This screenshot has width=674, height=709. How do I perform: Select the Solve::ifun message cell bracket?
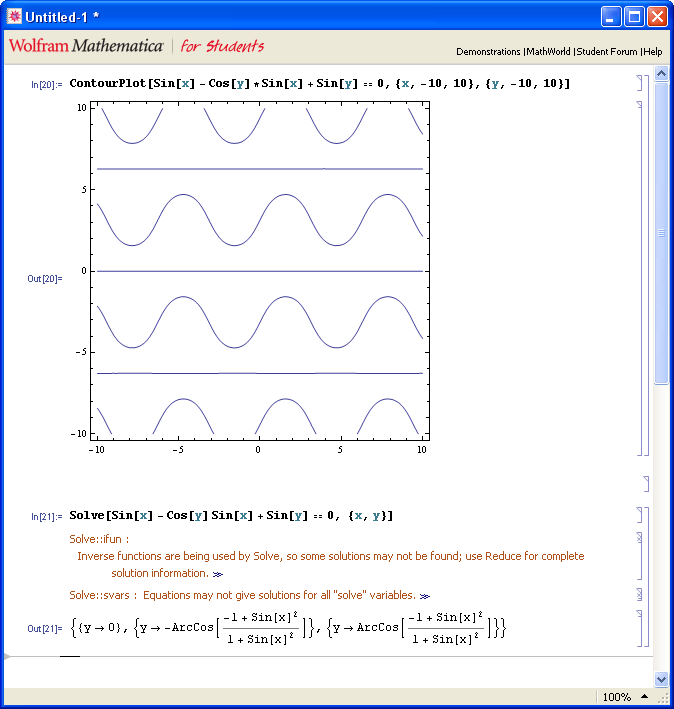pyautogui.click(x=639, y=557)
